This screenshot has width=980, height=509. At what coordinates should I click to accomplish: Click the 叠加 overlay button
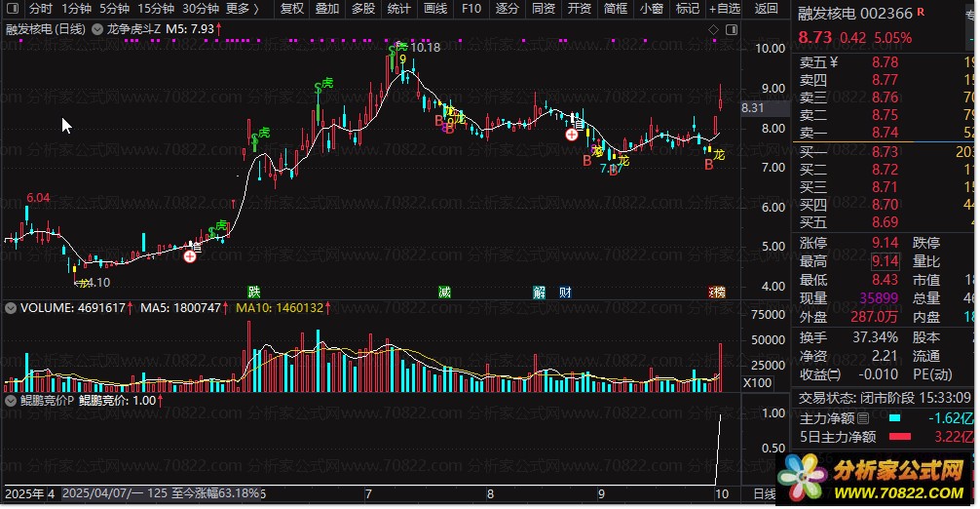point(327,8)
